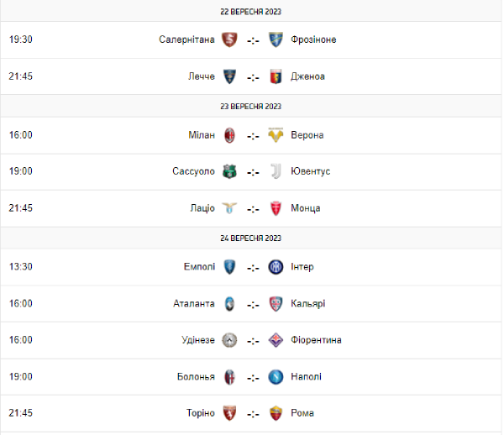The width and height of the screenshot is (504, 435).
Task: Click the Торіно versus Рома score placeholder
Action: 252,413
